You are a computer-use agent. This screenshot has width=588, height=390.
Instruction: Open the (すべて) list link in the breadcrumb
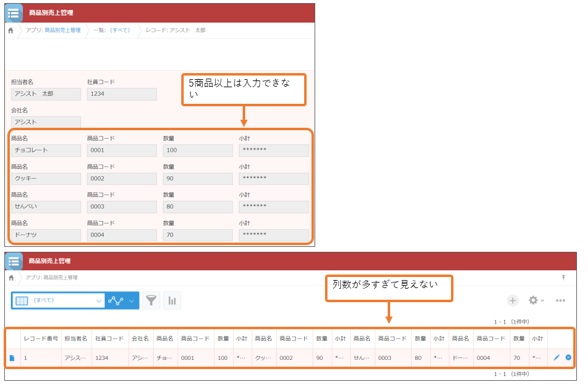click(x=120, y=30)
